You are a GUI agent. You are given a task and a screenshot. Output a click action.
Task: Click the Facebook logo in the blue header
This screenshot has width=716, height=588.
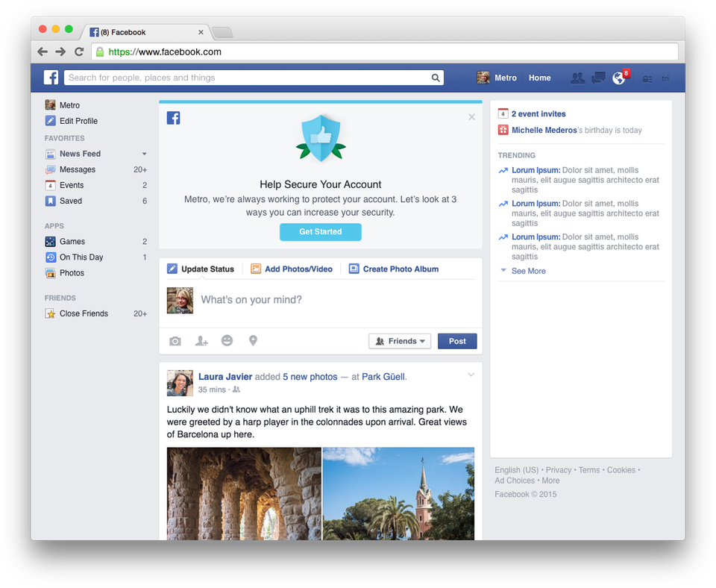click(x=51, y=78)
